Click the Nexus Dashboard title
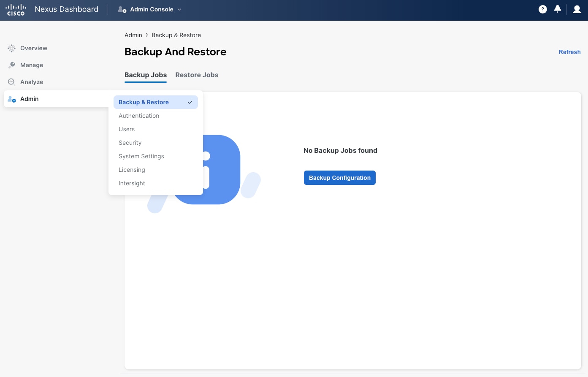Image resolution: width=588 pixels, height=377 pixels. click(x=67, y=9)
